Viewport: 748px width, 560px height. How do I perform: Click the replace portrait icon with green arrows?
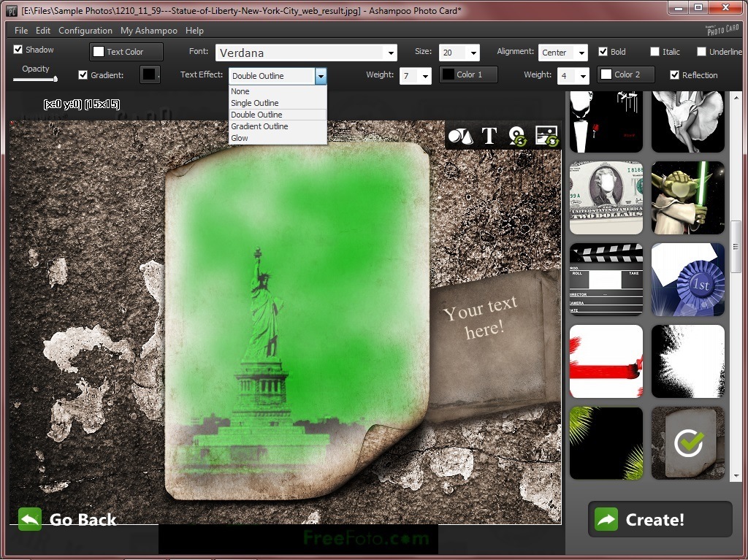pyautogui.click(x=518, y=137)
